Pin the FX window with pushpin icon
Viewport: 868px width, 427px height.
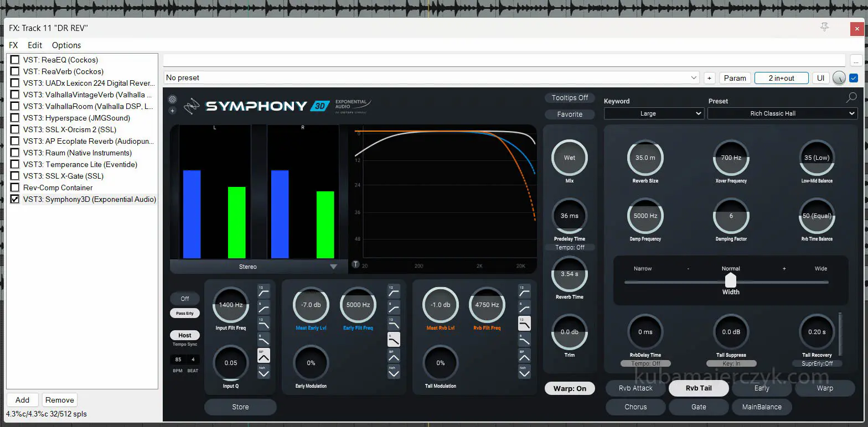point(824,27)
